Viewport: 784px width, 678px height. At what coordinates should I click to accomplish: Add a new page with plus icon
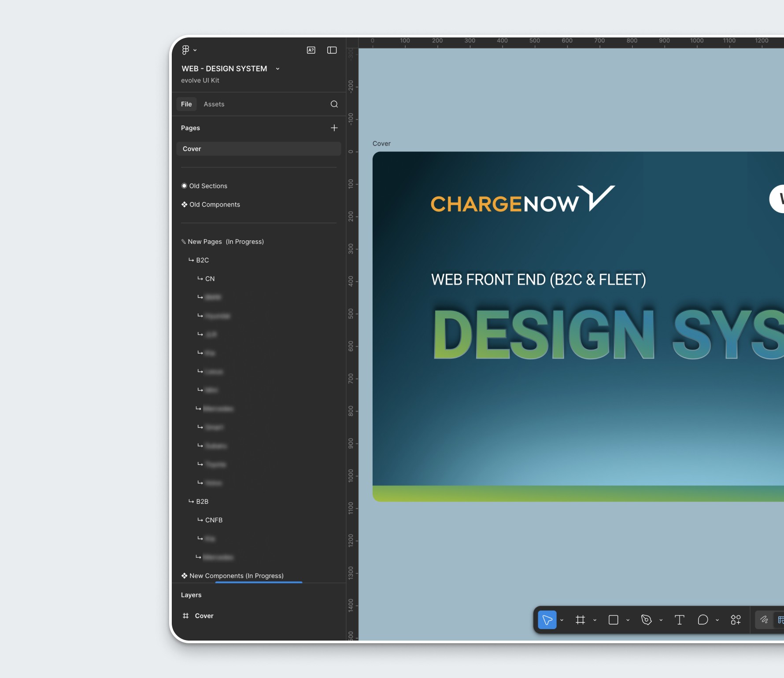(334, 128)
